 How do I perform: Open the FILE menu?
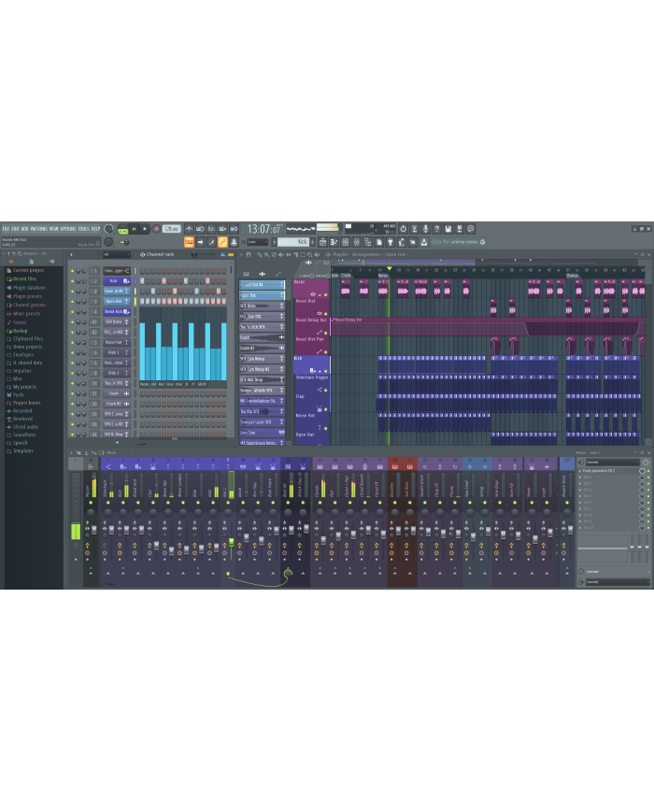pos(6,229)
